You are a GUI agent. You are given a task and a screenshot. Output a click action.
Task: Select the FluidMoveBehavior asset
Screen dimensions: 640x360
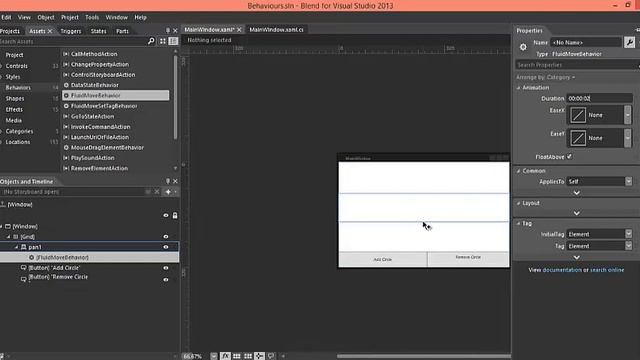pyautogui.click(x=116, y=95)
